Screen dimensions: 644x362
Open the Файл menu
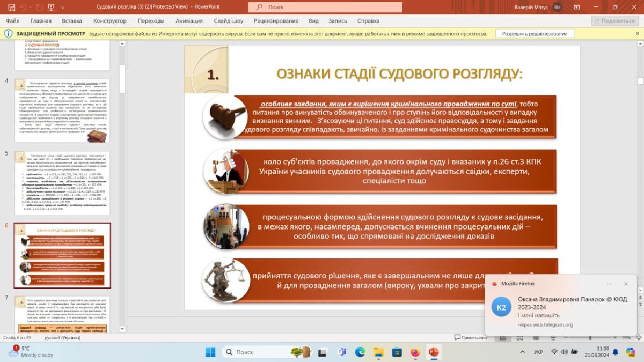point(12,21)
